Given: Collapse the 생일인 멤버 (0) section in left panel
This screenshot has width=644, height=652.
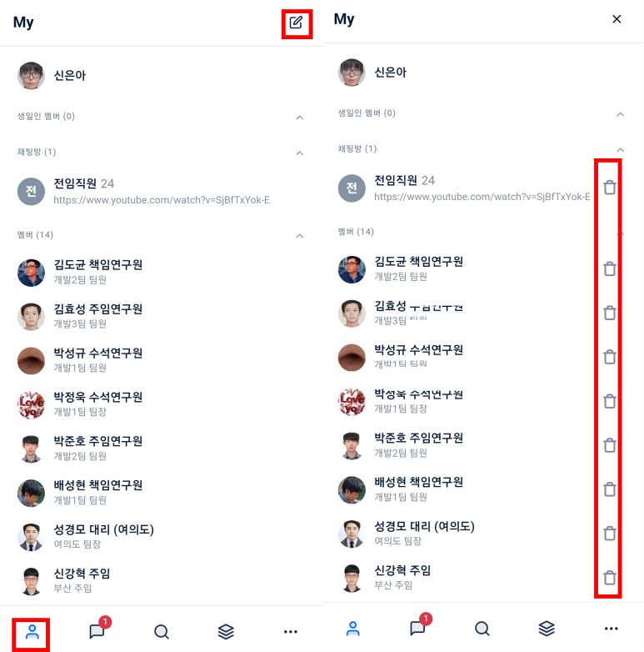Looking at the screenshot, I should click(300, 118).
